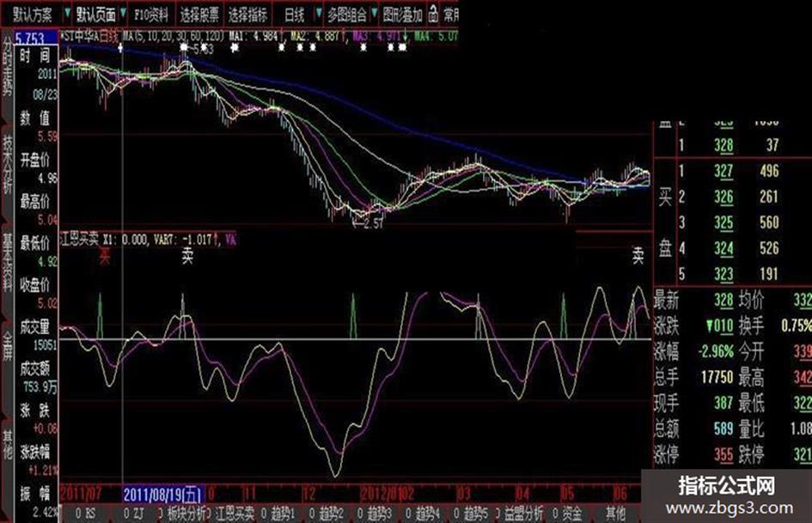The width and height of the screenshot is (812, 523).
Task: Click 选择股票 to pick a stock
Action: click(x=199, y=15)
